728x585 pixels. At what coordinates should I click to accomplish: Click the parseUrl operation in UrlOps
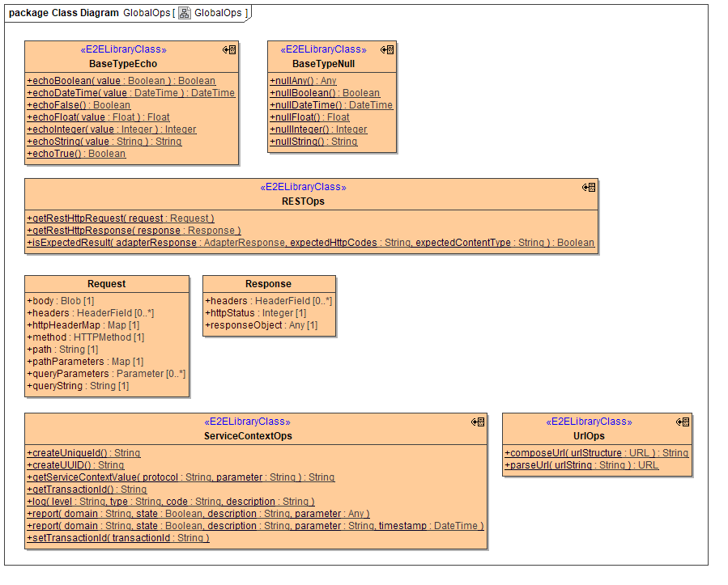(581, 465)
